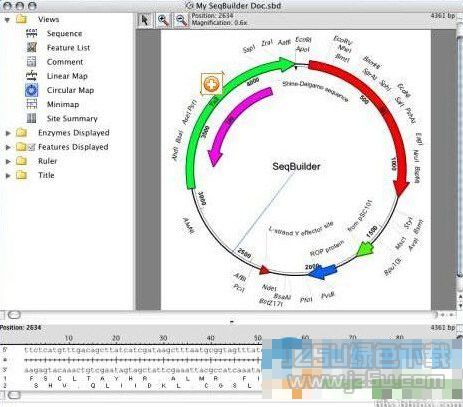Expand the Ruler section
This screenshot has height=407, width=463.
click(8, 161)
